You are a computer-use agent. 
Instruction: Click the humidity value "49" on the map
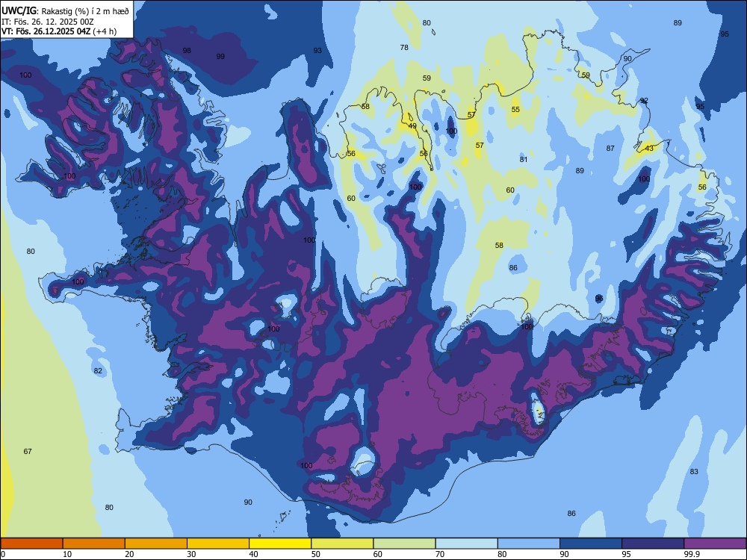(x=412, y=126)
